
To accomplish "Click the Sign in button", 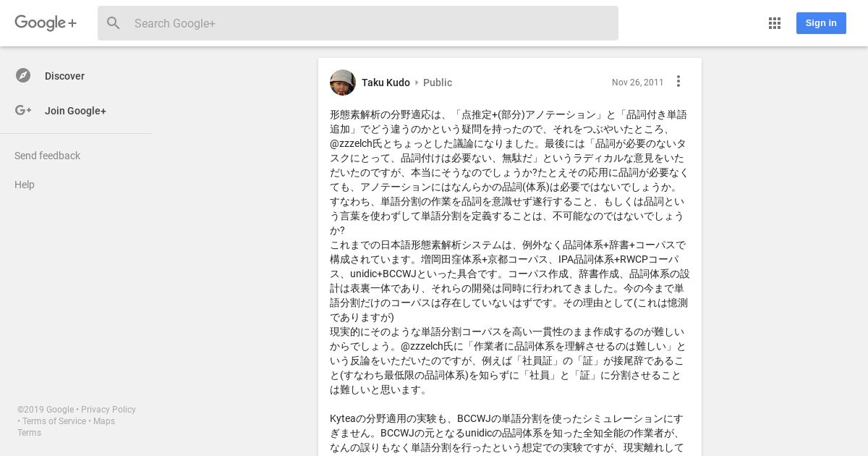I will click(x=821, y=23).
